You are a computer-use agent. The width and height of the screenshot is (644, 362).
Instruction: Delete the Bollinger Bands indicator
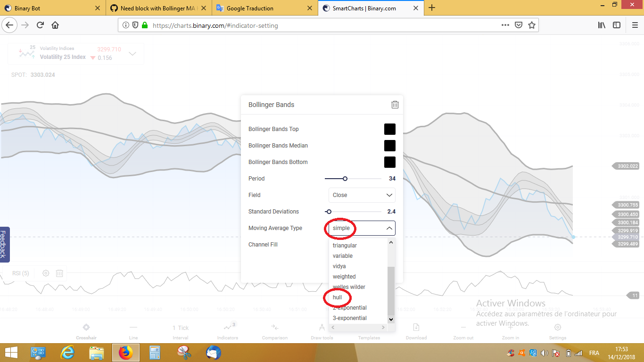point(395,105)
